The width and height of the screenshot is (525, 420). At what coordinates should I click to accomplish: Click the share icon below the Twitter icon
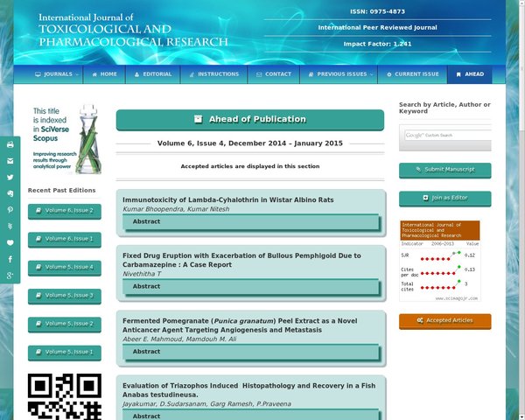10,193
